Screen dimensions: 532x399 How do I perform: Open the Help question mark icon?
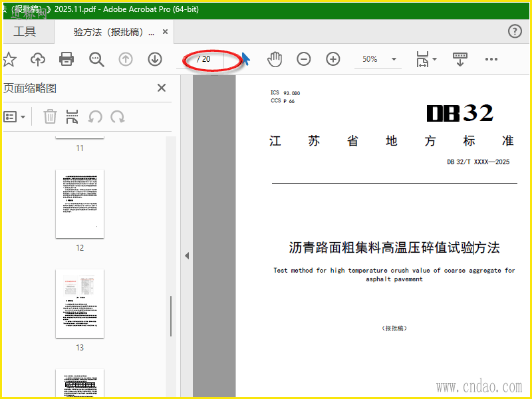pyautogui.click(x=515, y=31)
